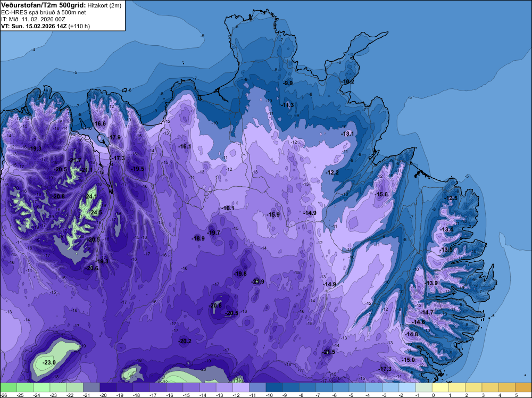The height and width of the screenshot is (398, 532).
Task: Click the '3' legend scale label
Action: point(483,395)
